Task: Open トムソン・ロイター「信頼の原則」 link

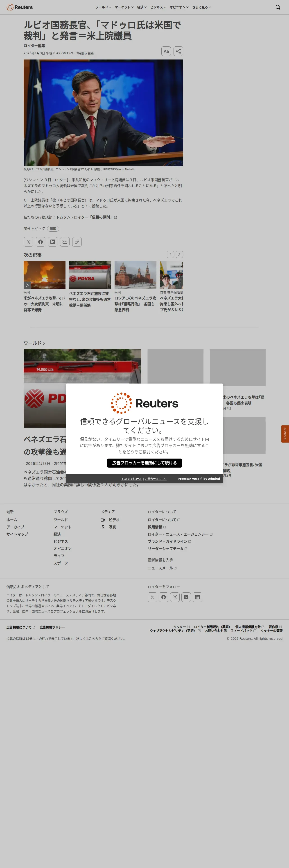Action: [x=86, y=217]
